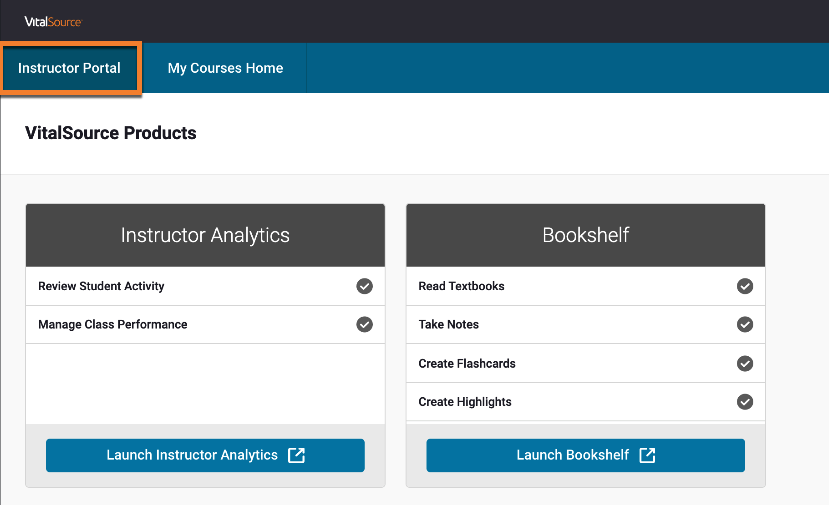Click the Create Highlights checkmark icon
The width and height of the screenshot is (829, 505).
[x=745, y=402]
